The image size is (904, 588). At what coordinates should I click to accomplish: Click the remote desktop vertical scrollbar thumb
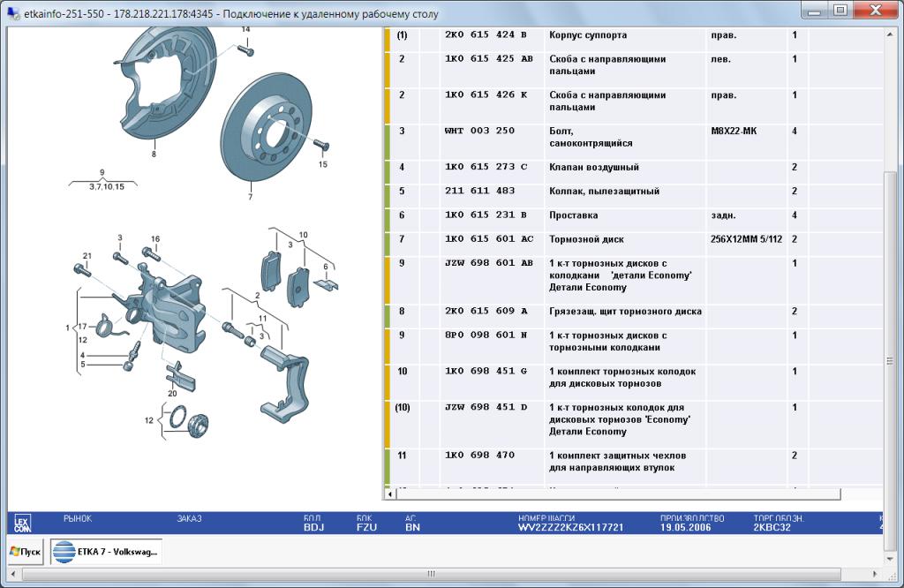pos(890,360)
